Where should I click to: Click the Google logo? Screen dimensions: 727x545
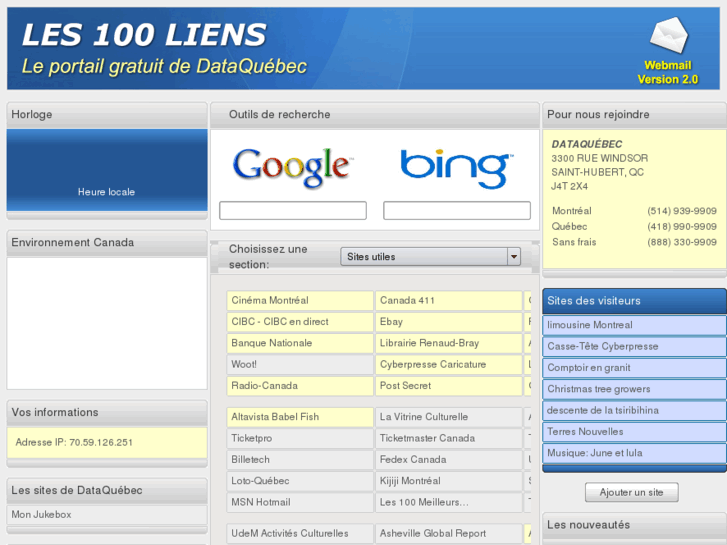(292, 167)
